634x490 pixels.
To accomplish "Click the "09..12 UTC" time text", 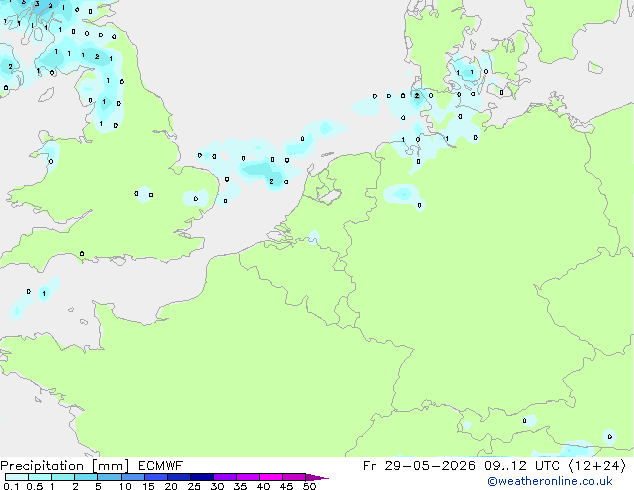I will pos(522,466).
